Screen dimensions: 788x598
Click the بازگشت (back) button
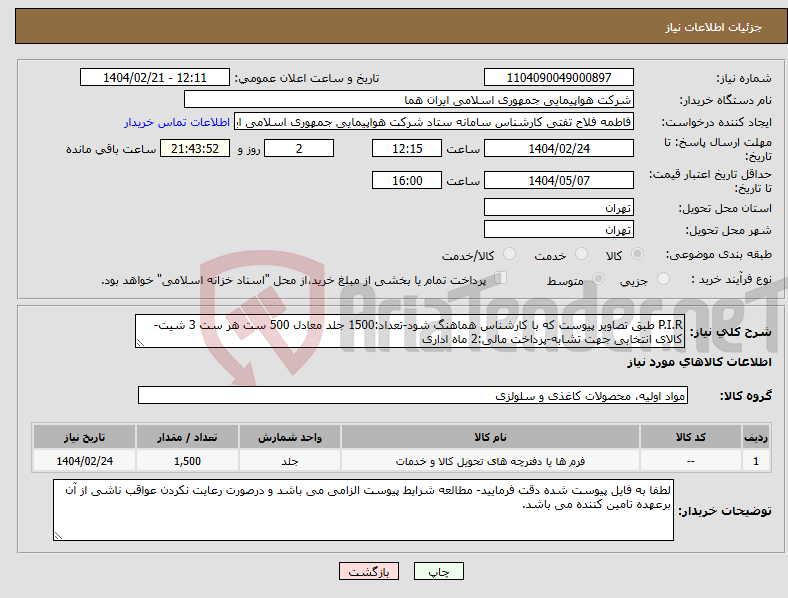point(369,571)
